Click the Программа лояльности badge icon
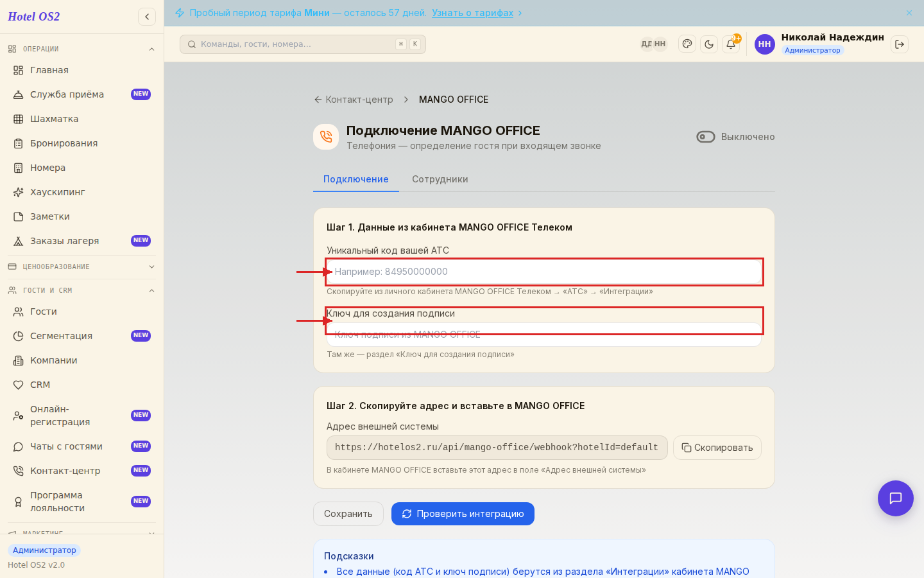The width and height of the screenshot is (924, 578). [18, 502]
